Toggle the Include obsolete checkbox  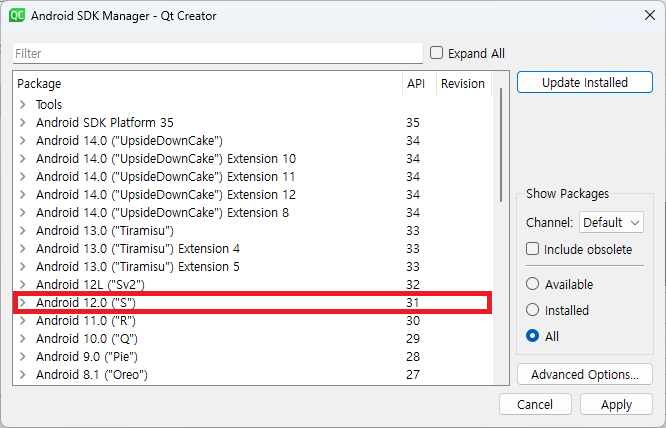click(532, 249)
